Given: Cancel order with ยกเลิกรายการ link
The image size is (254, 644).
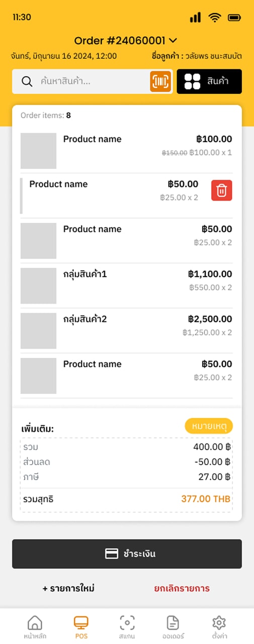Looking at the screenshot, I should coord(182,588).
